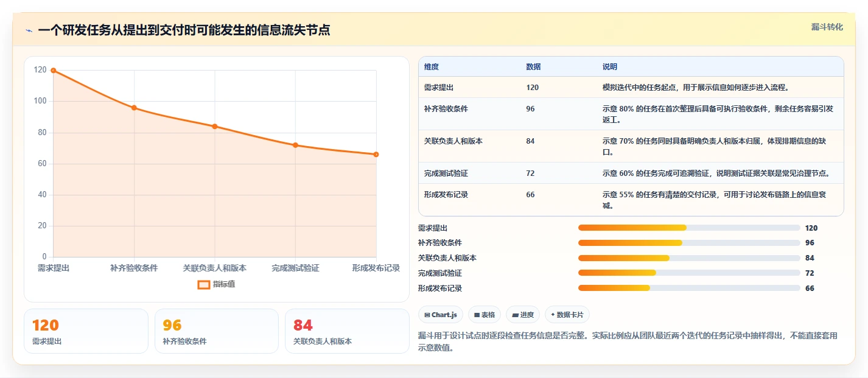Image resolution: width=868 pixels, height=378 pixels.
Task: Click the footer note starting 漏斗用于设计试点
Action: coord(628,342)
